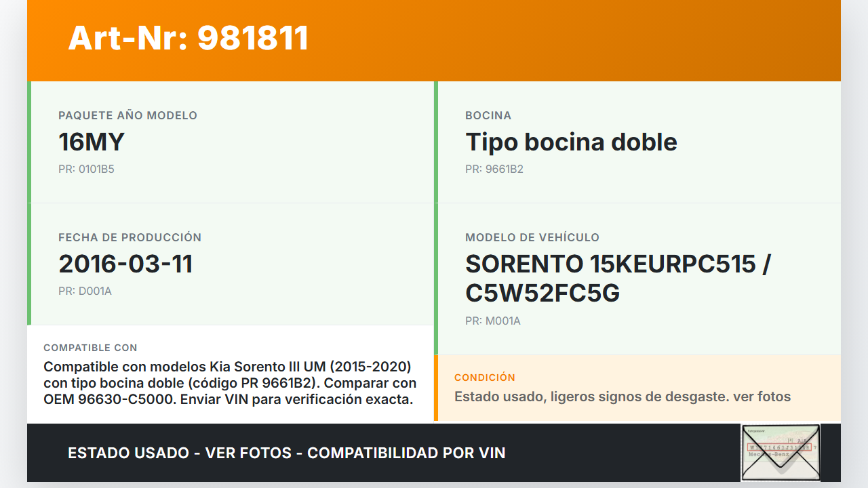
Task: Click the PAQUETE AÑO MODELO label
Action: 127,115
